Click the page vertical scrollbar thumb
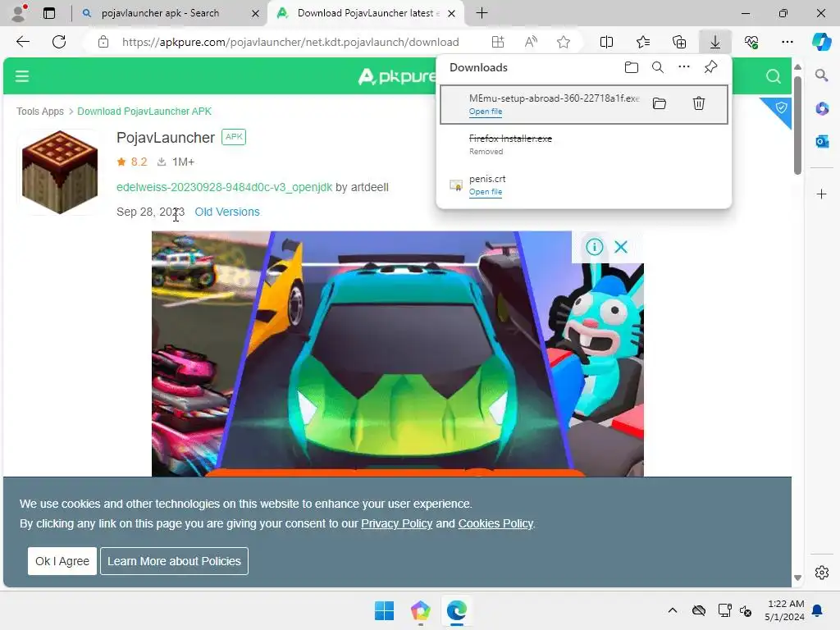840x630 pixels. (797, 126)
